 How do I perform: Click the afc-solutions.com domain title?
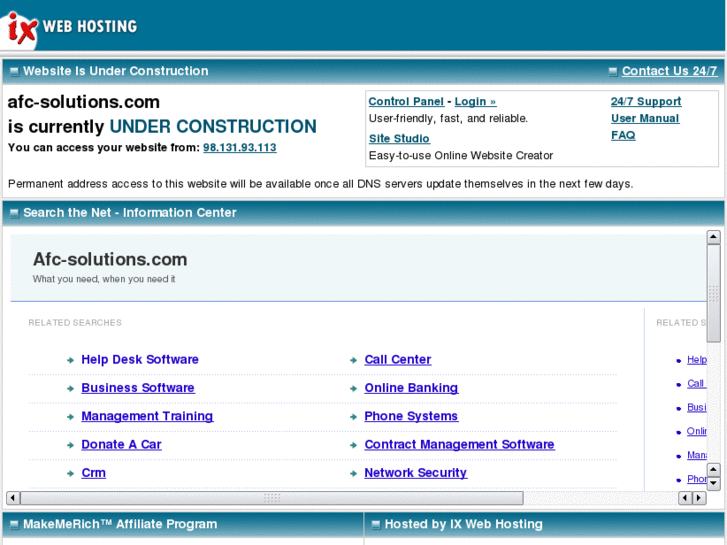(83, 102)
